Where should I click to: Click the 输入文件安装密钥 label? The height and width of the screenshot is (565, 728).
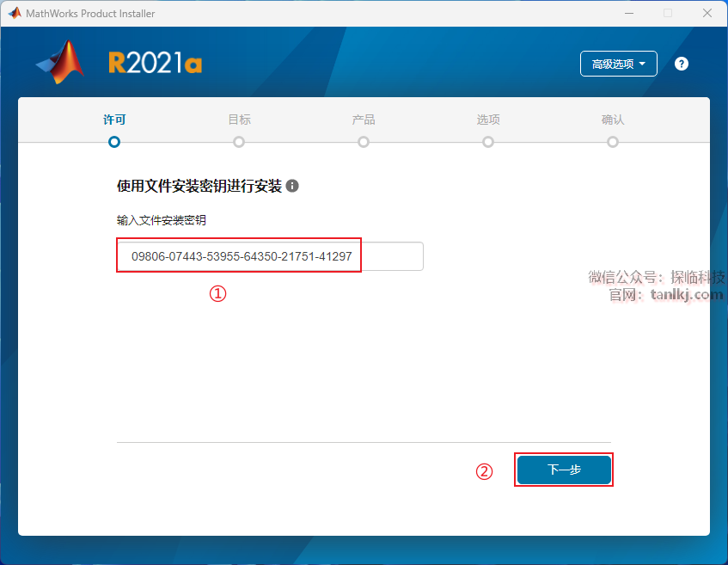pyautogui.click(x=161, y=220)
